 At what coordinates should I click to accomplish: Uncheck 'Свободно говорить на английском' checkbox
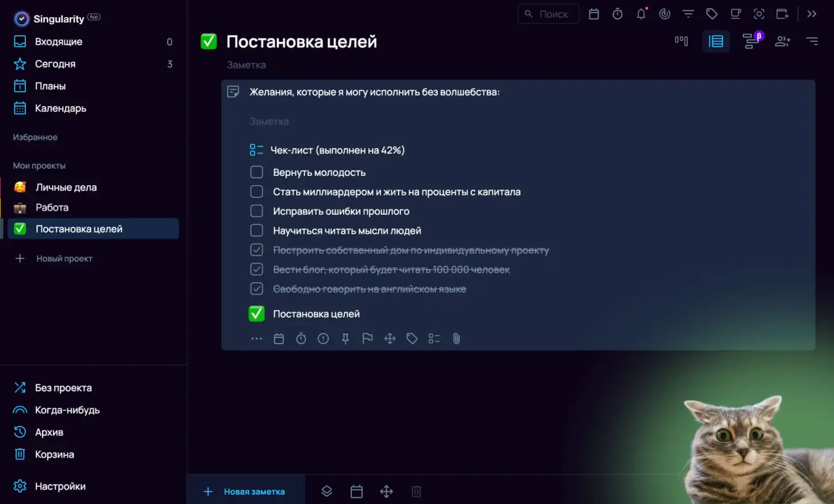point(257,289)
